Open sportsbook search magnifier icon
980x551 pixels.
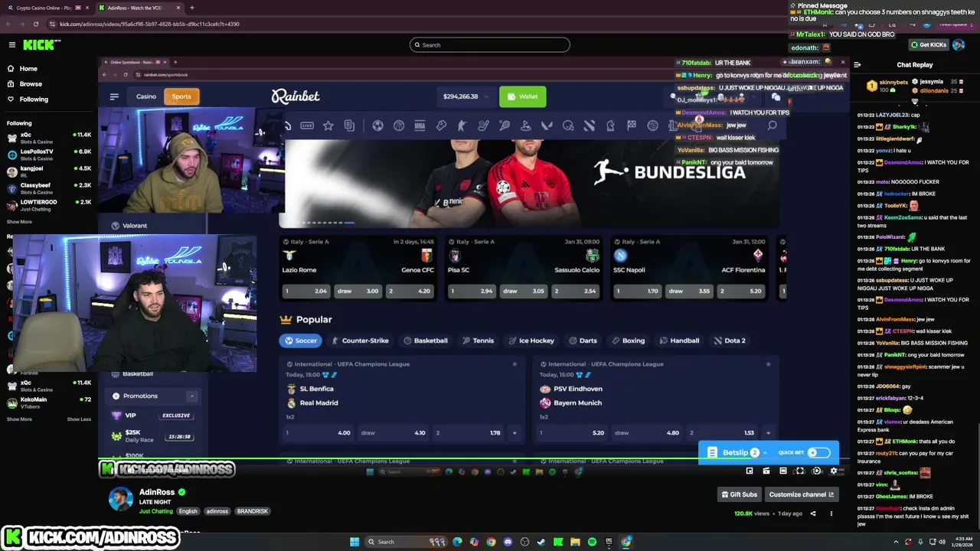(x=772, y=126)
